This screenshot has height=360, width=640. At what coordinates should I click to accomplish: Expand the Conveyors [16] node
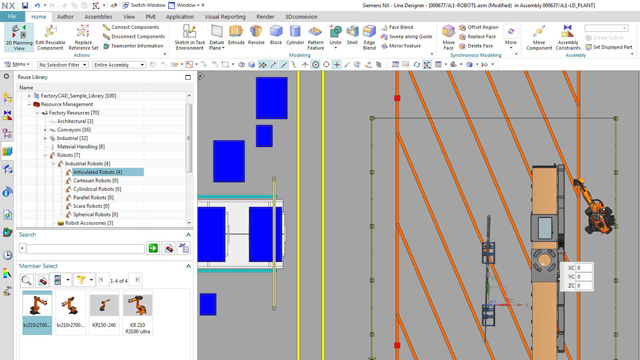click(x=45, y=130)
